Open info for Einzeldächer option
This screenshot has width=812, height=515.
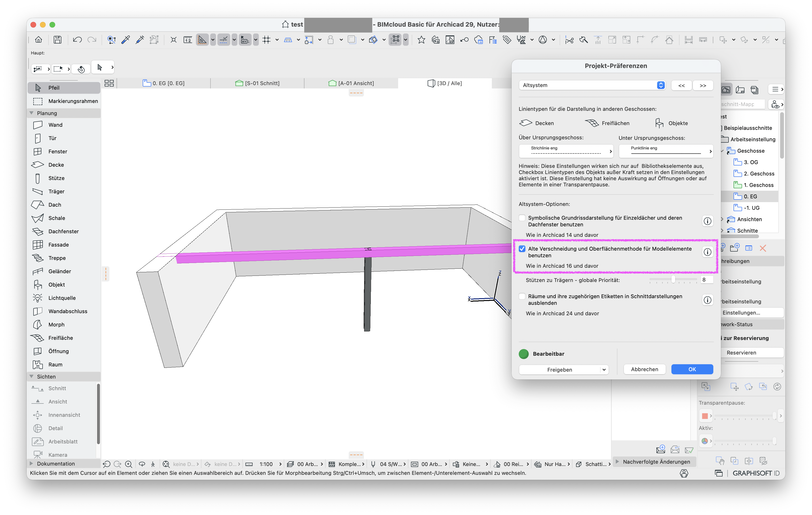click(707, 221)
